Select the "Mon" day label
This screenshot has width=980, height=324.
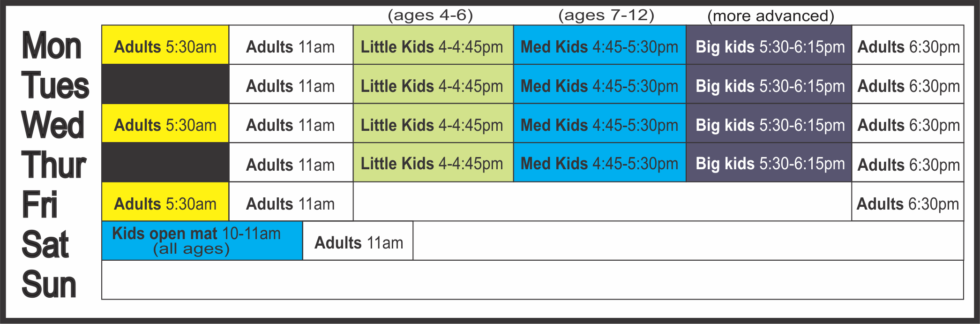click(52, 45)
